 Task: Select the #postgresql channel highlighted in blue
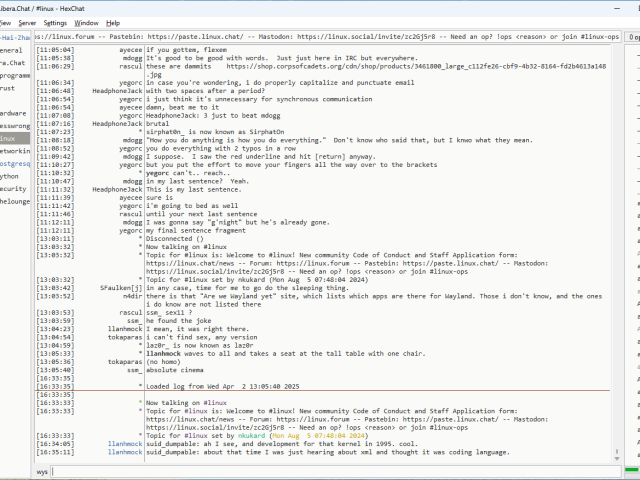tap(14, 163)
